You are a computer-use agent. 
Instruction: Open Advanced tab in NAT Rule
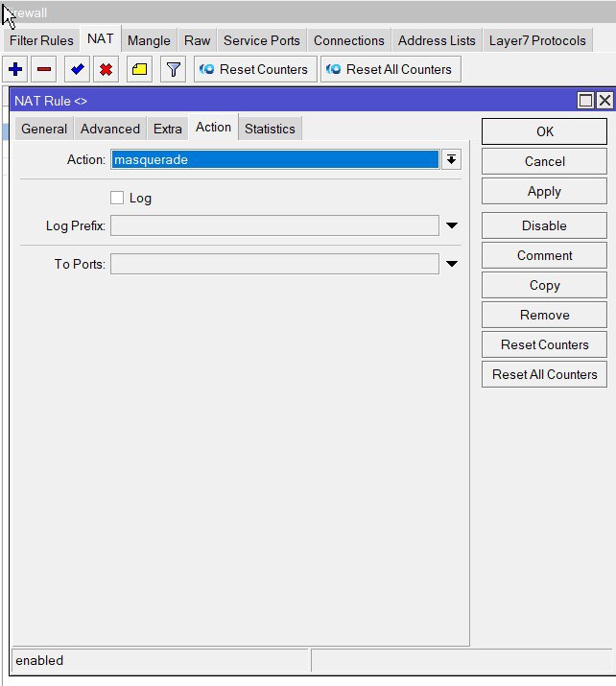click(x=110, y=129)
